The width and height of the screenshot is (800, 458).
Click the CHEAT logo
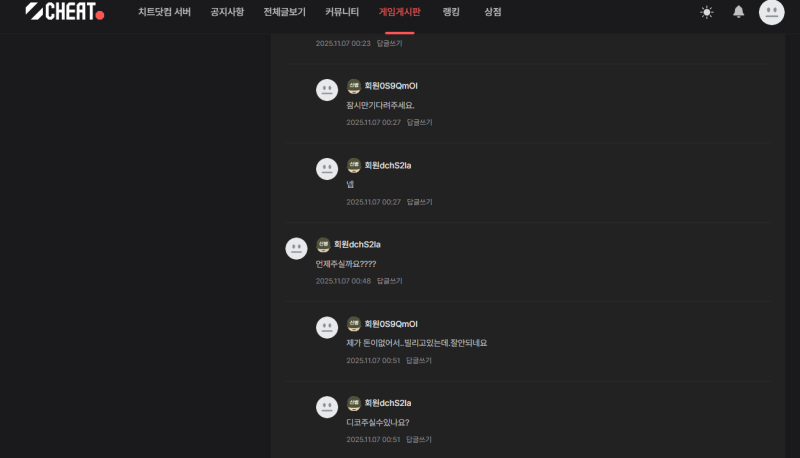coord(65,11)
